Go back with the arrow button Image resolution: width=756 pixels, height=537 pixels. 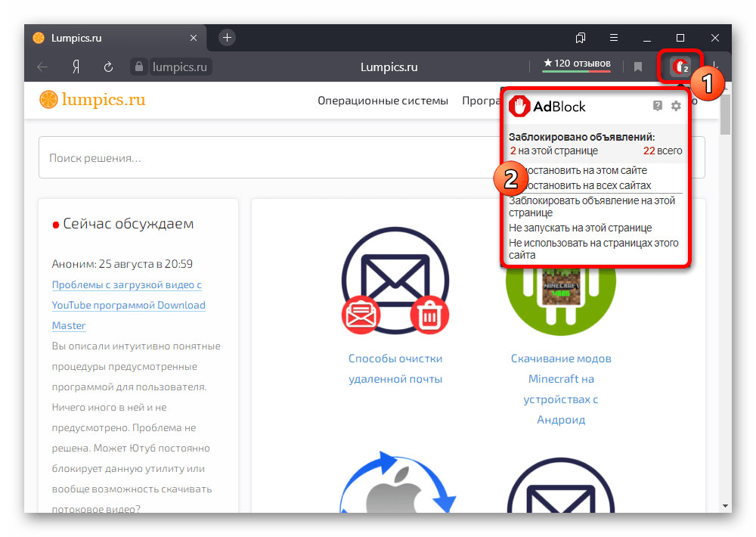[x=42, y=67]
